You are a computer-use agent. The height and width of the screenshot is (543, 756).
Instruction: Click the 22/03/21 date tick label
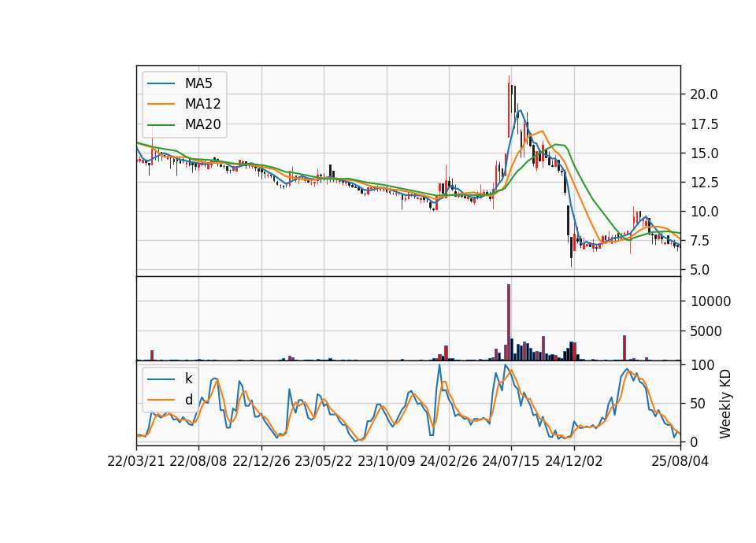point(136,462)
